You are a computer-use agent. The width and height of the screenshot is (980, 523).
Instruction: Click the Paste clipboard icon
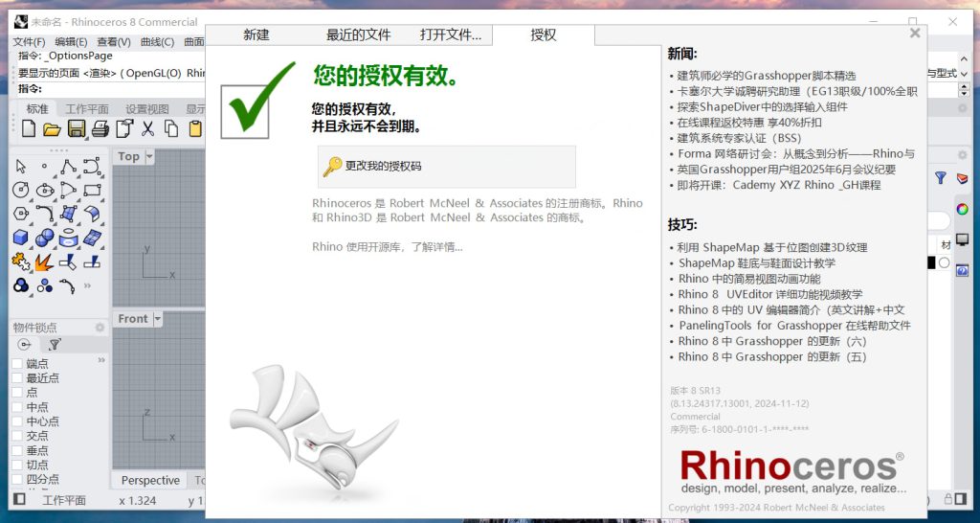click(x=195, y=129)
